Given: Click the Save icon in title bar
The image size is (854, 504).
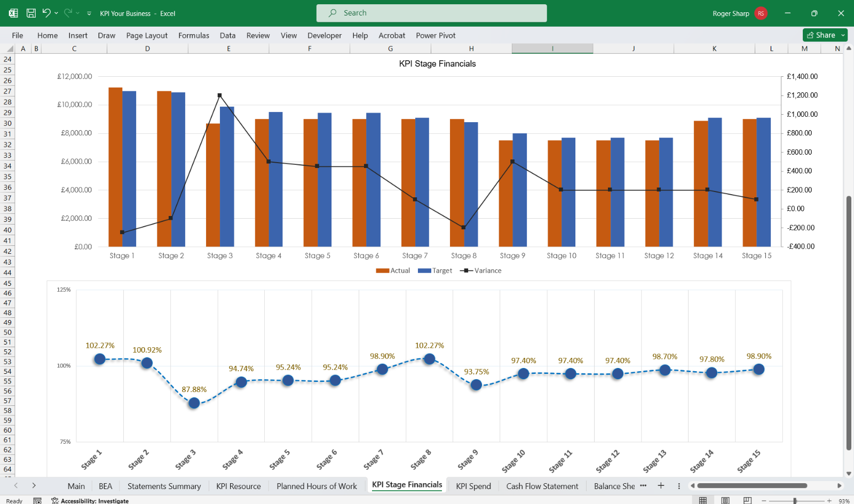Looking at the screenshot, I should pos(31,13).
